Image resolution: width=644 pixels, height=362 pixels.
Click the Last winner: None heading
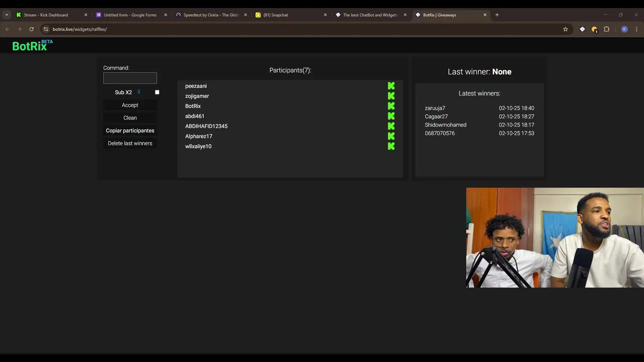(x=479, y=72)
